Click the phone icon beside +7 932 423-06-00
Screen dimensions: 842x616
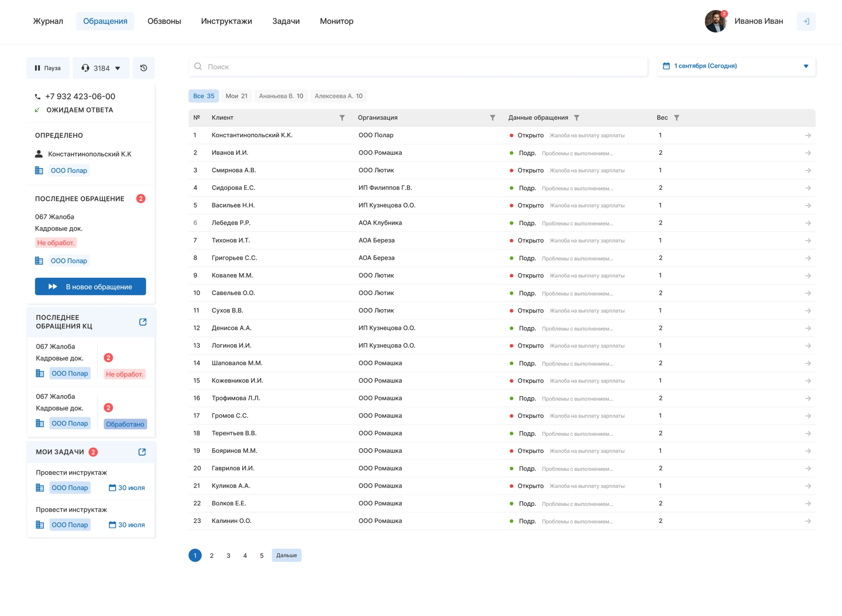click(x=37, y=96)
